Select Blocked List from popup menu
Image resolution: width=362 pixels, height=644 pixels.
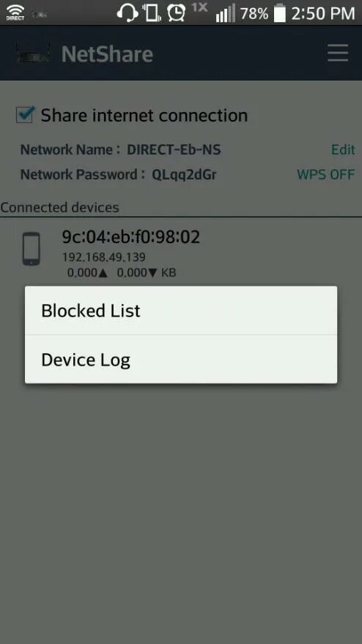tap(181, 311)
